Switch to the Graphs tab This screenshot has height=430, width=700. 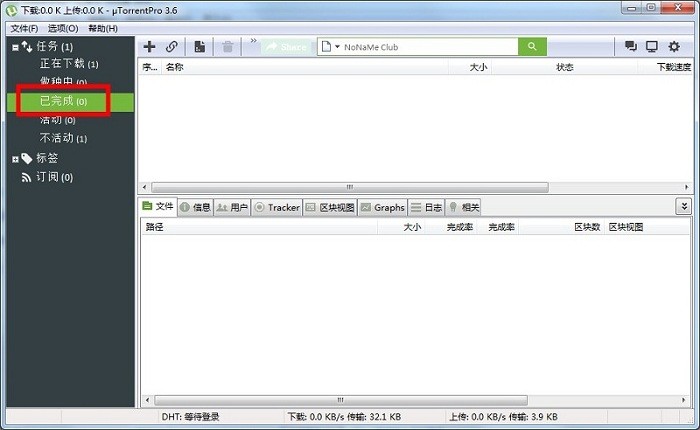click(383, 207)
